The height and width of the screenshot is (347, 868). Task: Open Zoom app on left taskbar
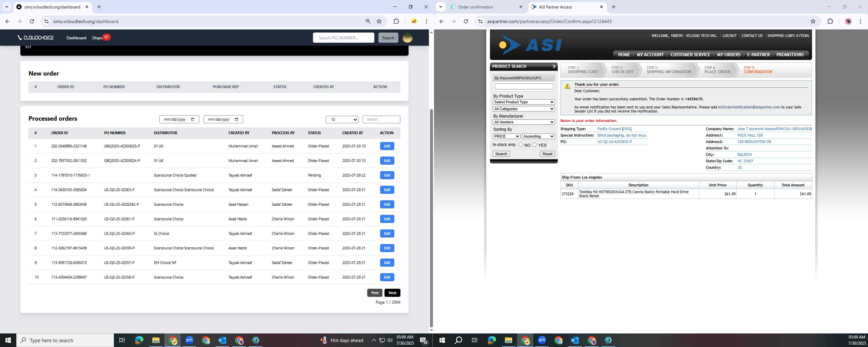point(189,340)
